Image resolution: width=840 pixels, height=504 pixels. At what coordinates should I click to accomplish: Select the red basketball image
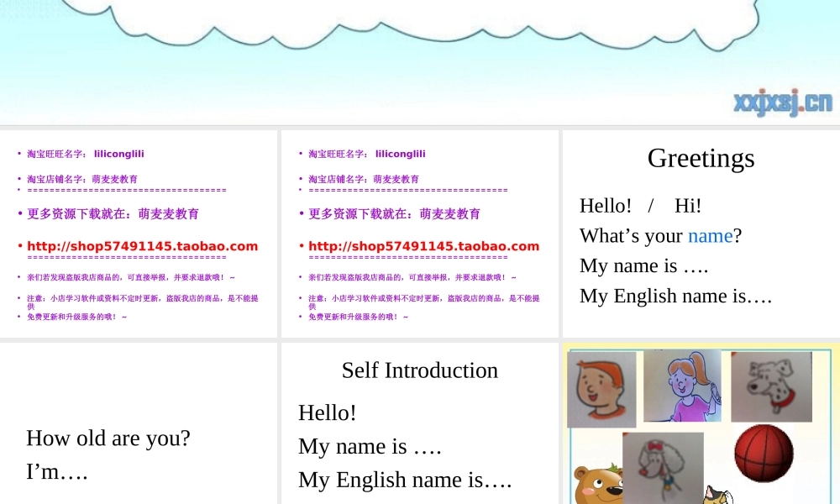tap(764, 453)
